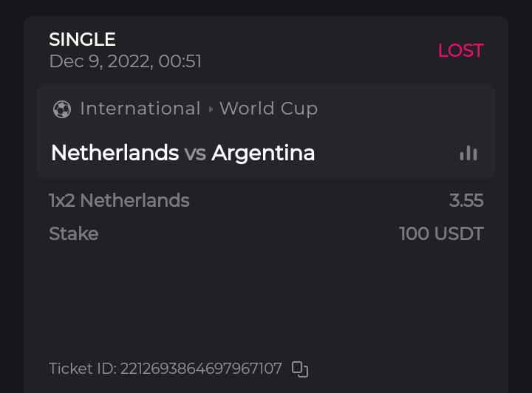Select the ticket ID number text
Viewport: 532px width, 393px height.
pyautogui.click(x=201, y=369)
